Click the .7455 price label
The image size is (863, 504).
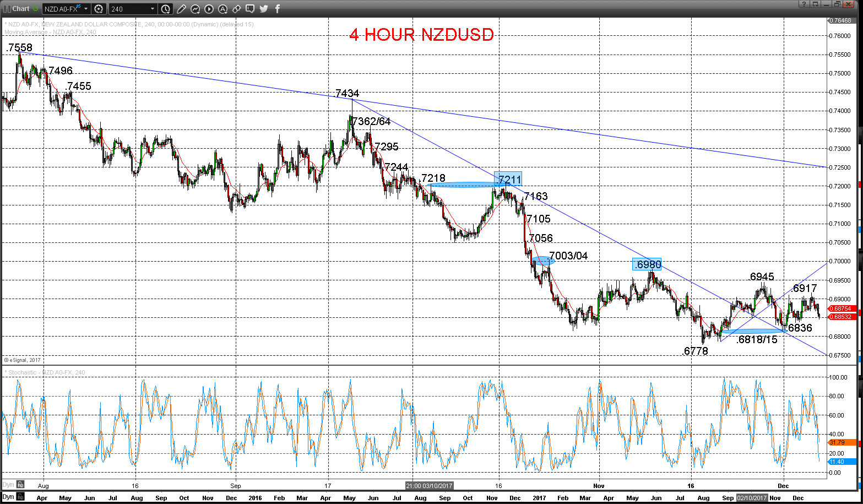point(78,86)
